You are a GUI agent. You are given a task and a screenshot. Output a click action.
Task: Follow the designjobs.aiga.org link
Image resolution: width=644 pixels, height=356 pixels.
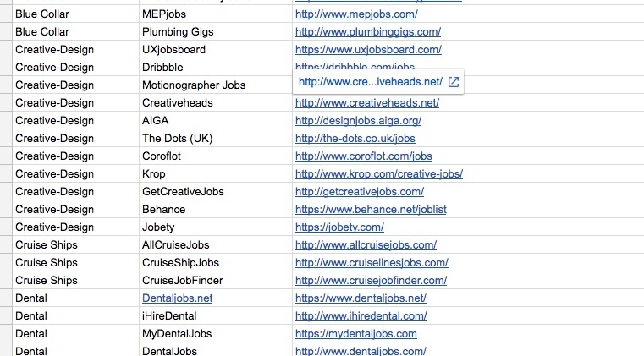point(358,121)
